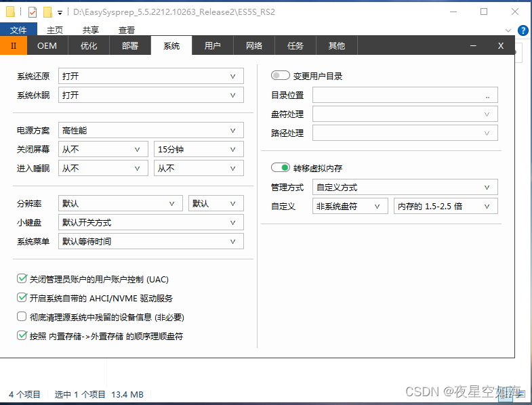Open the disabled 盘符处理 dropdown
This screenshot has height=405, width=532.
point(405,114)
